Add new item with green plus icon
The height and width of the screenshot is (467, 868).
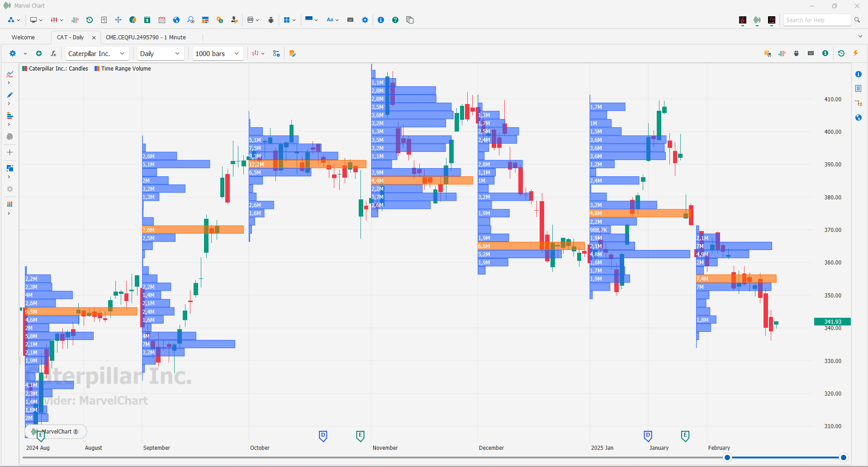tap(39, 53)
